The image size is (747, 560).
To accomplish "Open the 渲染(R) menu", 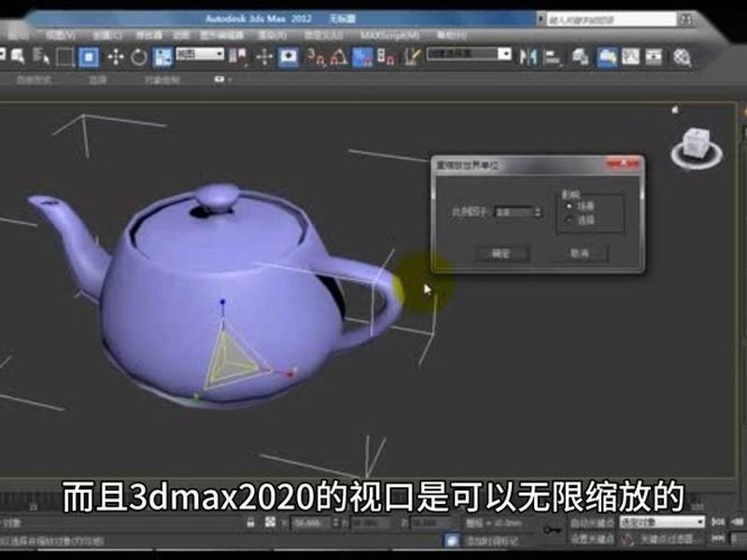I will tap(272, 35).
